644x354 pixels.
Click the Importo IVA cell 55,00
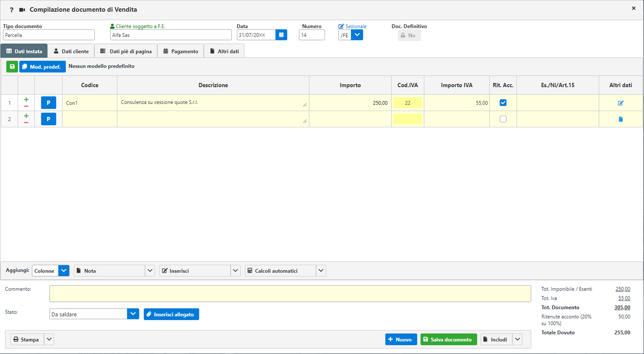pos(457,103)
